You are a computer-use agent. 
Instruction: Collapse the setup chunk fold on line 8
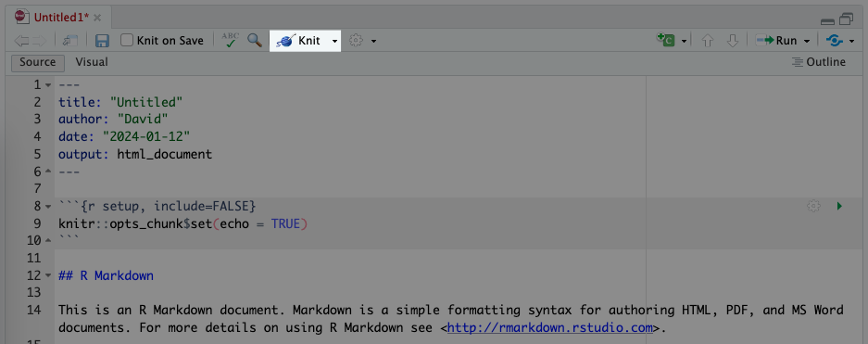coord(48,207)
